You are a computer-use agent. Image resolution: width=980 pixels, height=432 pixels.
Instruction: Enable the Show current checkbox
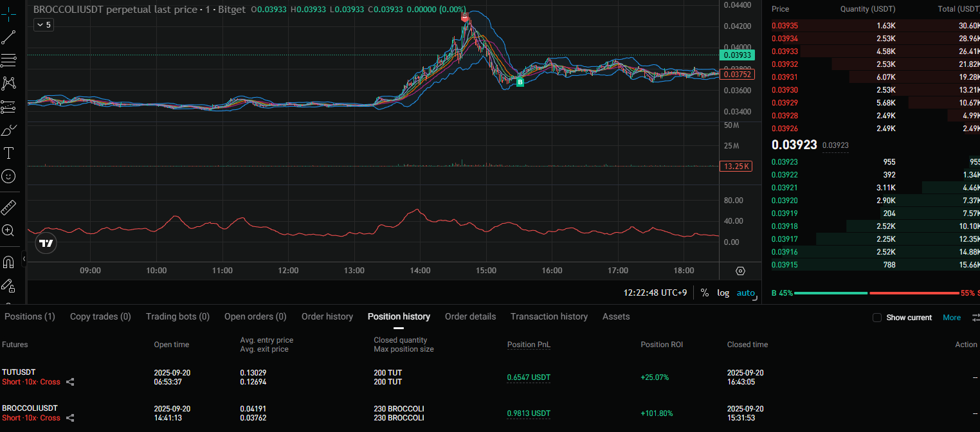coord(876,318)
